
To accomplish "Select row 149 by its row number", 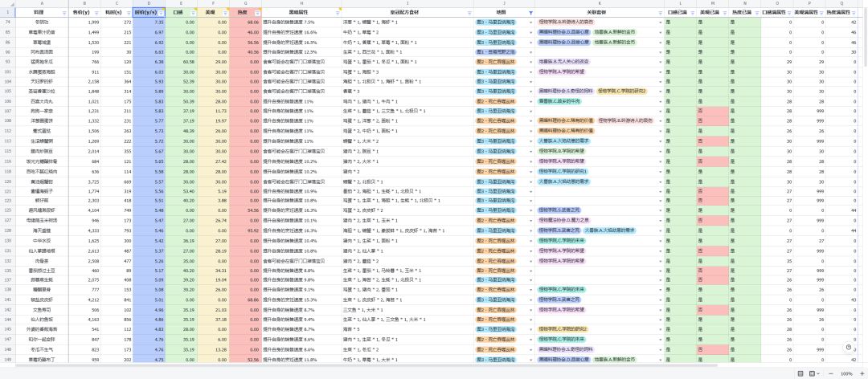I will [x=7, y=360].
